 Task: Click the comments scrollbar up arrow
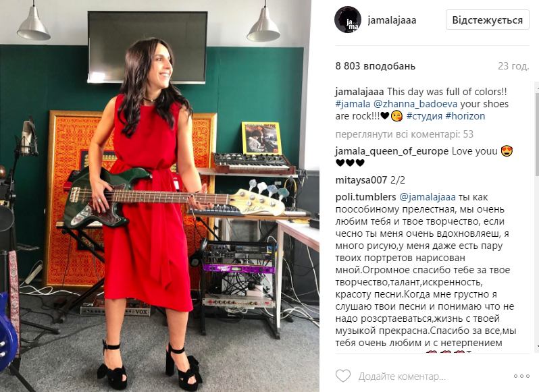pos(537,87)
